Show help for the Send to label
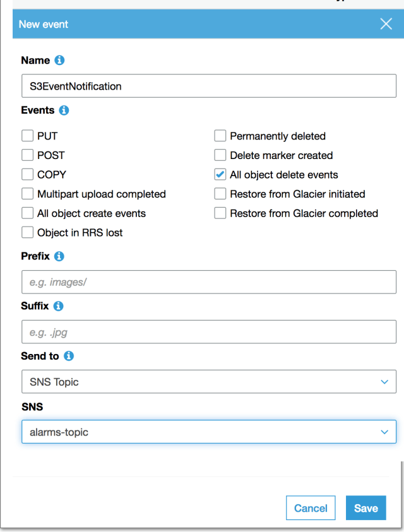404x532 pixels. point(69,356)
